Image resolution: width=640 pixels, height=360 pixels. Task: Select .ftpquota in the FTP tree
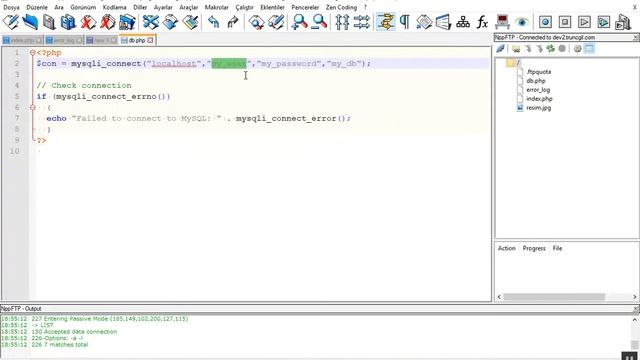tap(538, 72)
